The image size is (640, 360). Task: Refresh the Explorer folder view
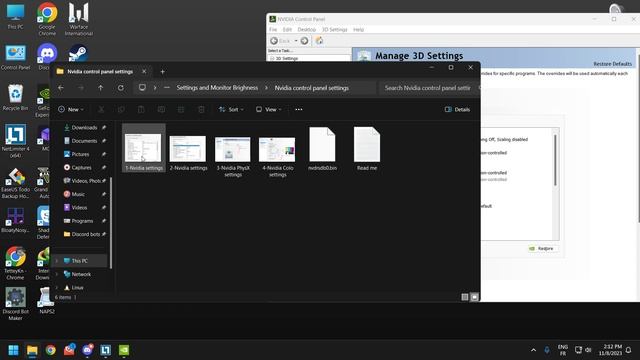[x=120, y=88]
